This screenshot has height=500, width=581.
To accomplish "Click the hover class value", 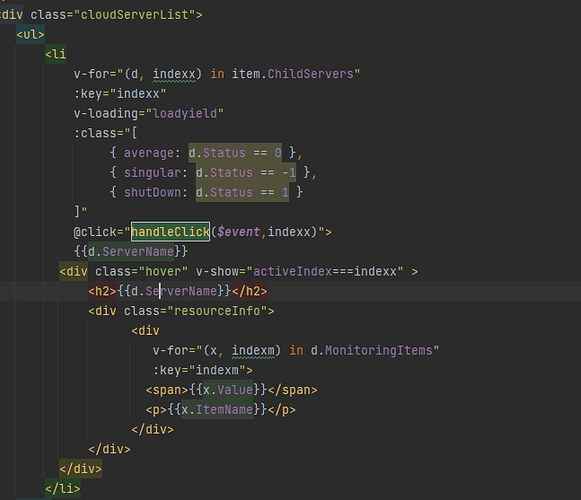I will pos(163,271).
